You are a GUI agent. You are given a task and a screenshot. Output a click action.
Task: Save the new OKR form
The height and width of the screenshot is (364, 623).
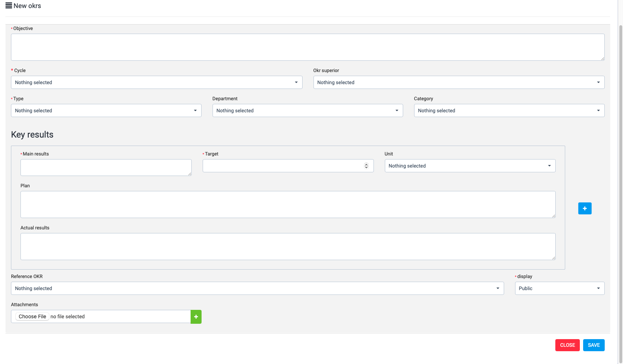click(x=593, y=345)
